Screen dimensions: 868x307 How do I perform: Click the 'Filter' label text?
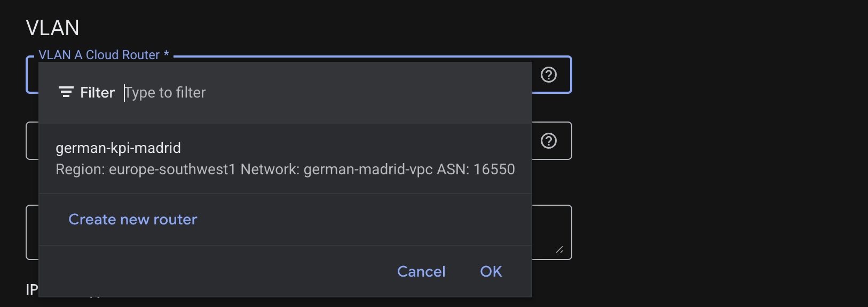click(x=97, y=93)
